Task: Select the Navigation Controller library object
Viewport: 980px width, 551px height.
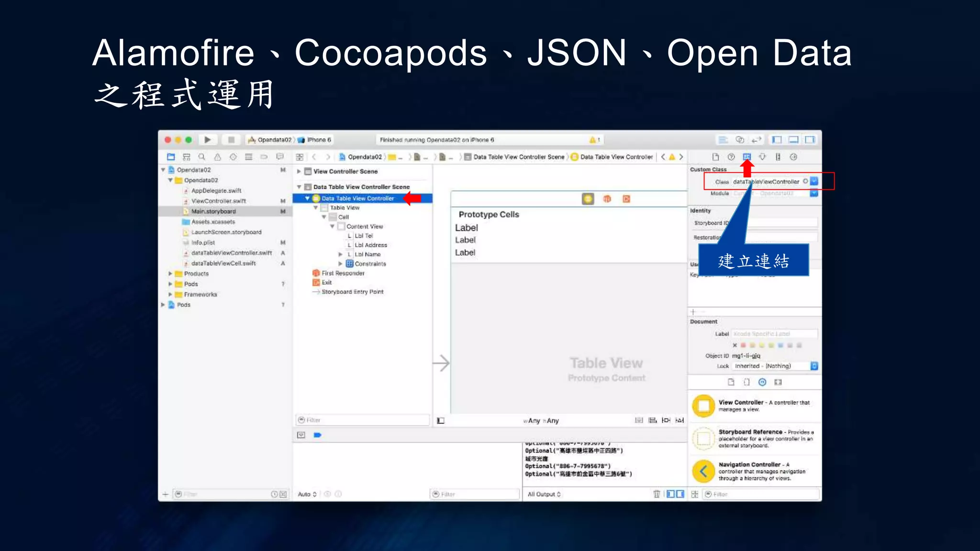Action: [755, 471]
